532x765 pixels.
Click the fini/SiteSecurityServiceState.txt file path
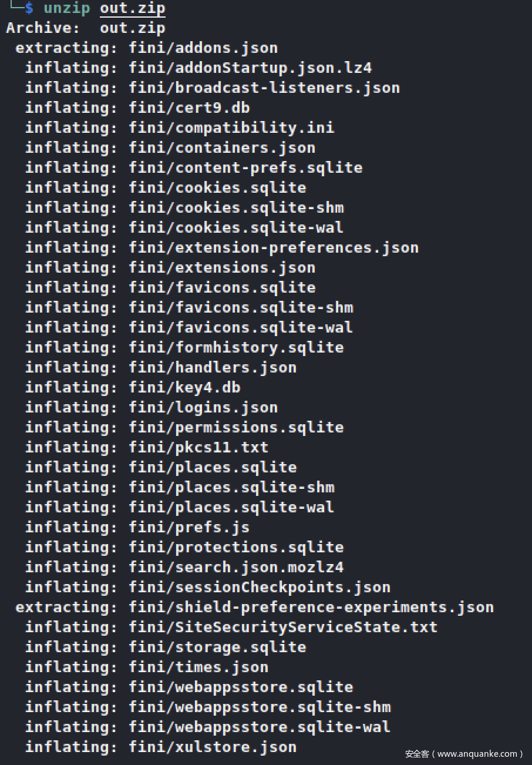click(283, 627)
